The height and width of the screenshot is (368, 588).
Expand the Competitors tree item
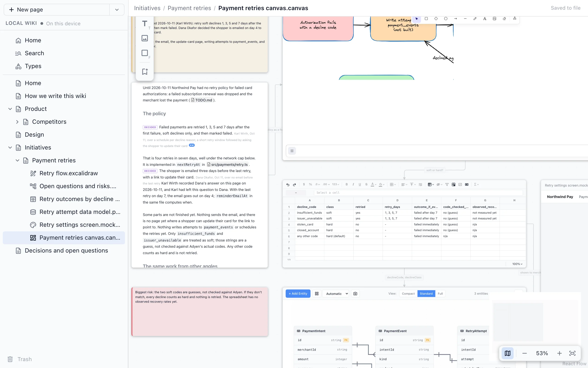coord(17,122)
